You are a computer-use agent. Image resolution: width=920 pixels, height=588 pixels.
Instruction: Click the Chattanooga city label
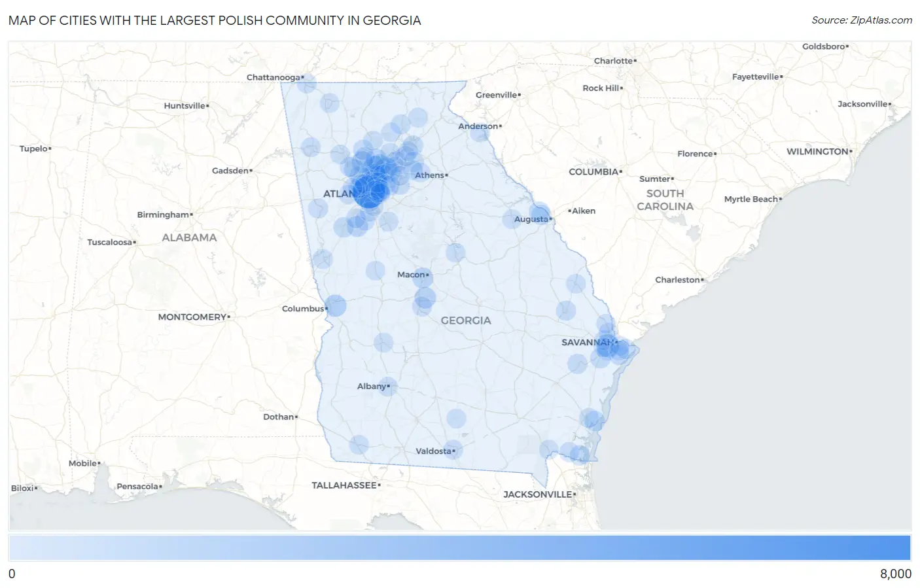click(274, 77)
